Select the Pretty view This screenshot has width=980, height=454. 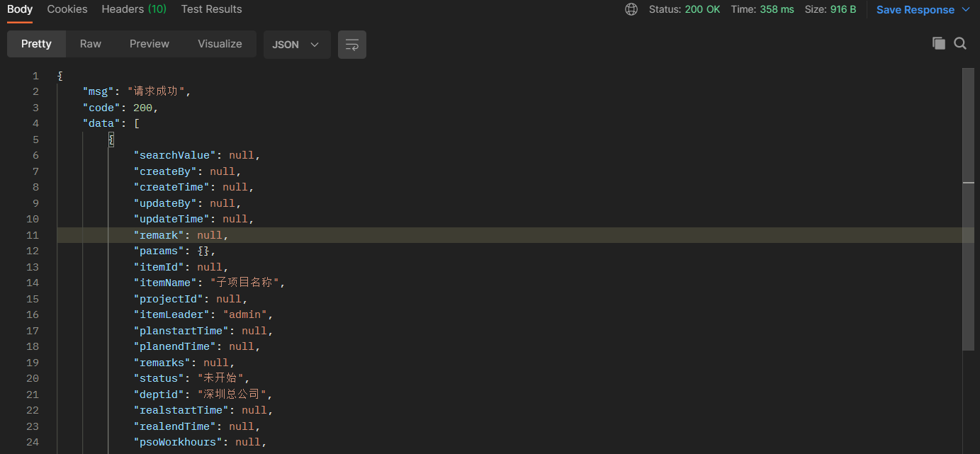coord(36,44)
